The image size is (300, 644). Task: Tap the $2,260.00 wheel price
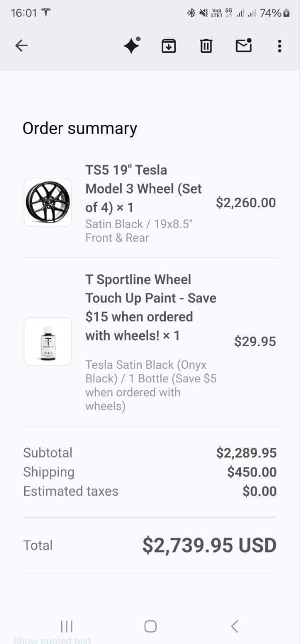[x=246, y=203]
